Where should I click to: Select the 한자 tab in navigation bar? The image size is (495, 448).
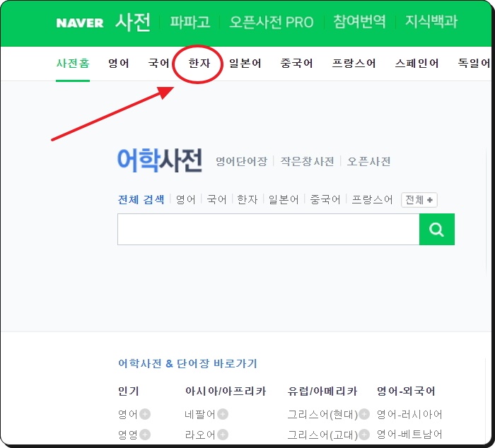199,64
